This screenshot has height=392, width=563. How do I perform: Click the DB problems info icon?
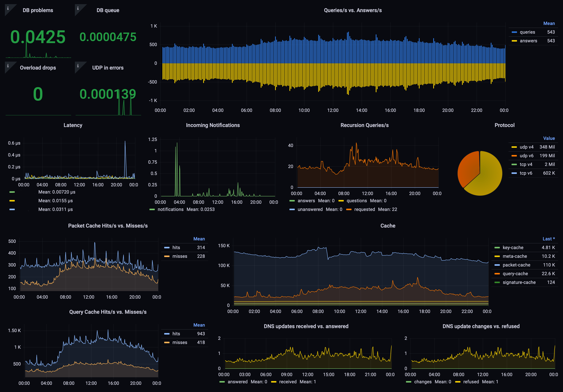[x=8, y=8]
